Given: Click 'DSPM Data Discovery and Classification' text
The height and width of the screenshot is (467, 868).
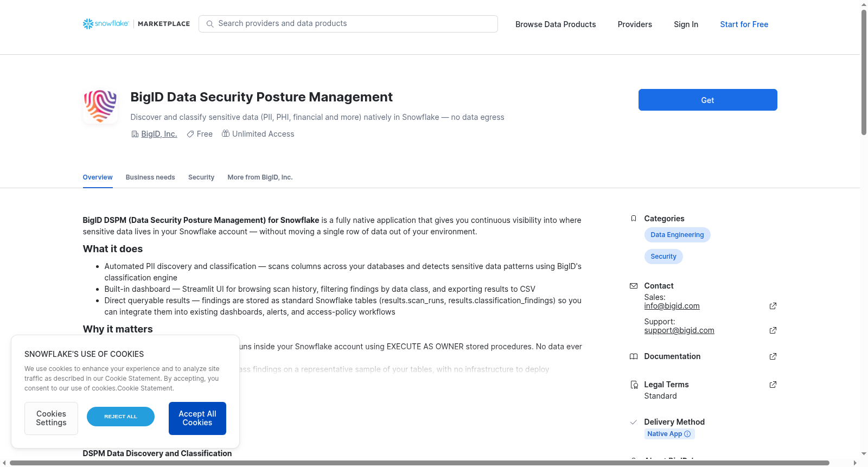Looking at the screenshot, I should 157,453.
